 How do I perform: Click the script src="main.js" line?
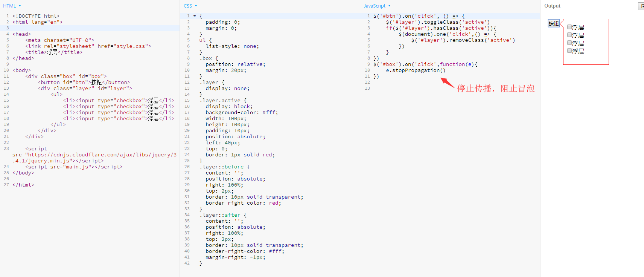coord(74,167)
